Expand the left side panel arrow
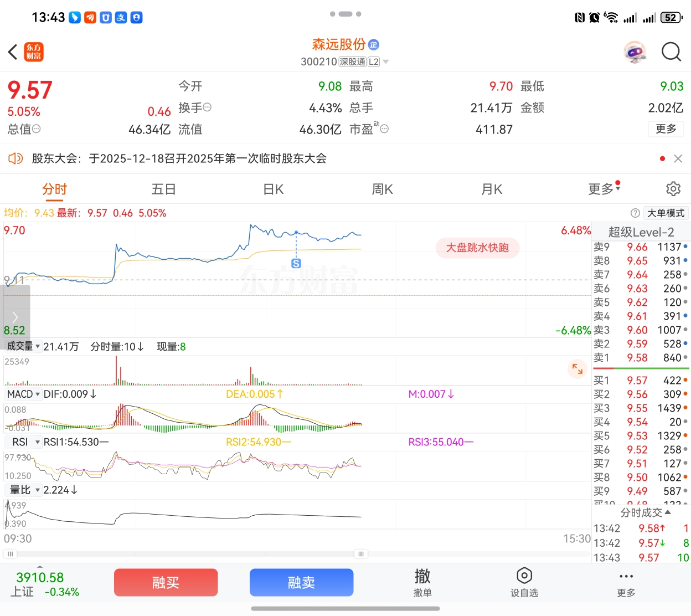Screen dimensions: 691x616 coord(15,317)
